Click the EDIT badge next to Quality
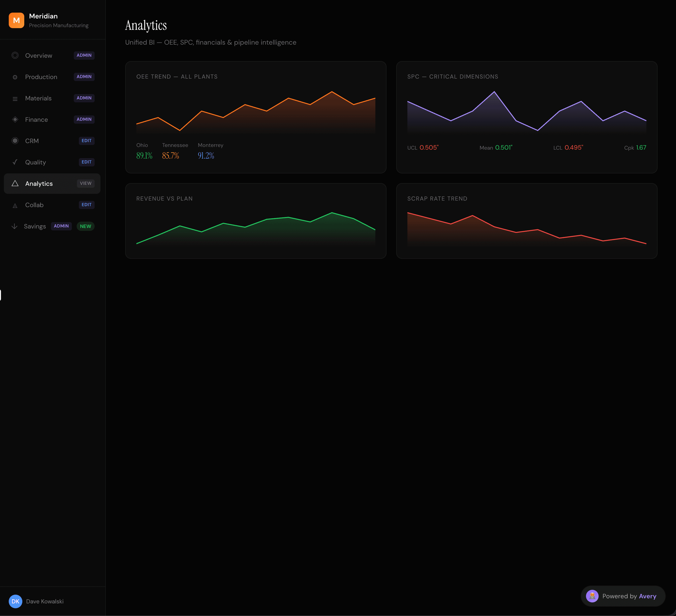The image size is (676, 616). point(87,162)
